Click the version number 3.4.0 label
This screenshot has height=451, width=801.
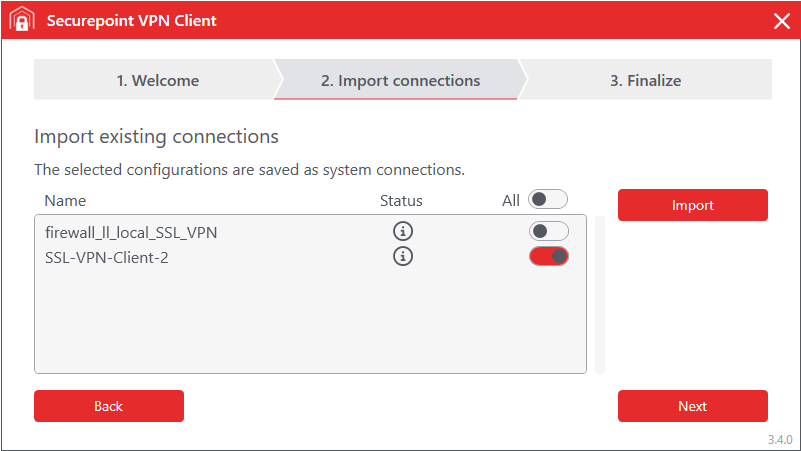point(779,440)
